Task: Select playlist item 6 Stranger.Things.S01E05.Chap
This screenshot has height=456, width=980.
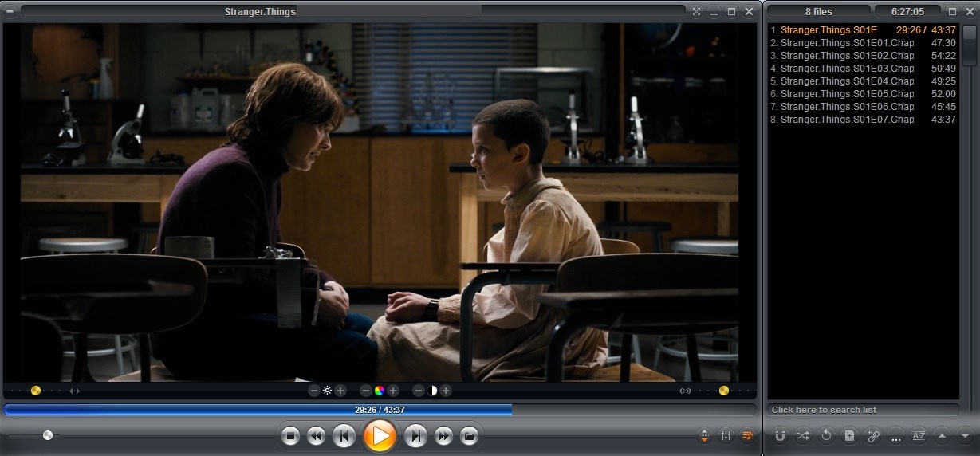Action: [863, 94]
